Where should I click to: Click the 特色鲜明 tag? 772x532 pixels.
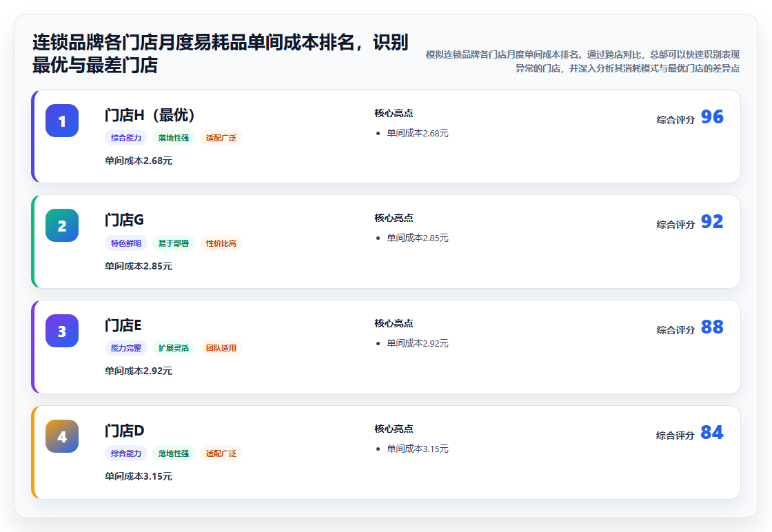(126, 243)
